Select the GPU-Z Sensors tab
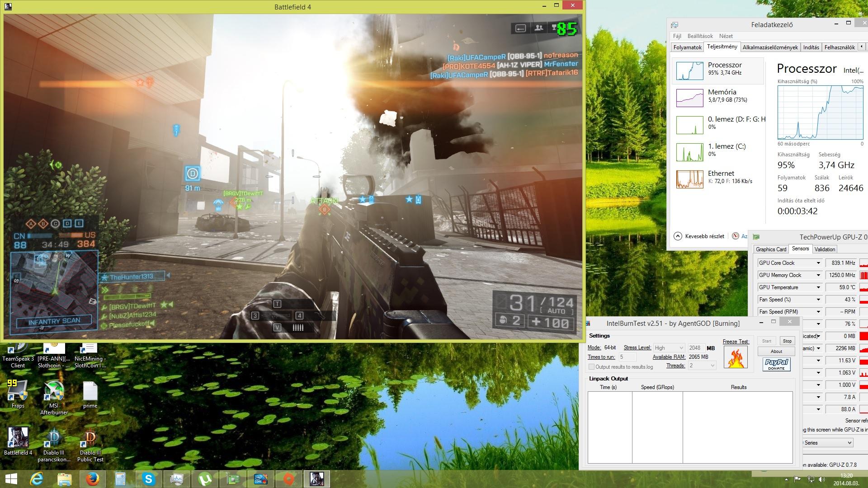Image resolution: width=868 pixels, height=488 pixels. pos(800,249)
